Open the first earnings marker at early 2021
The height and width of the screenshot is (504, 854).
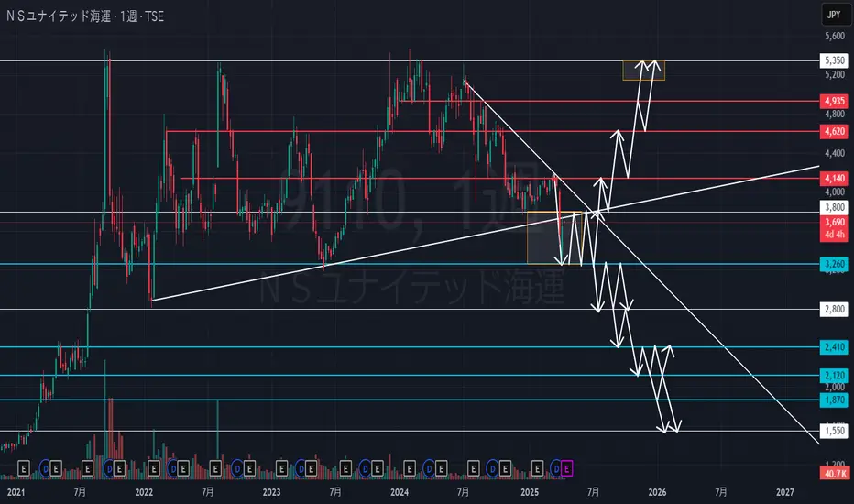(23, 468)
